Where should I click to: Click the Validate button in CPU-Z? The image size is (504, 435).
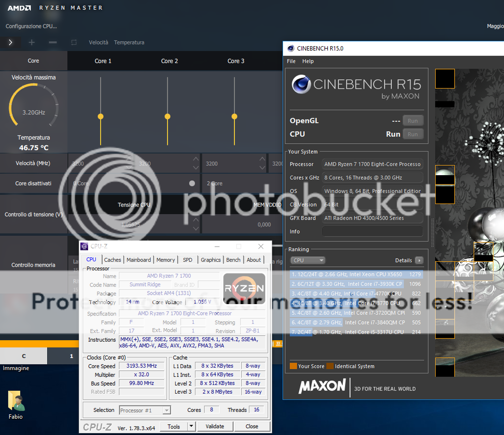[x=215, y=426]
